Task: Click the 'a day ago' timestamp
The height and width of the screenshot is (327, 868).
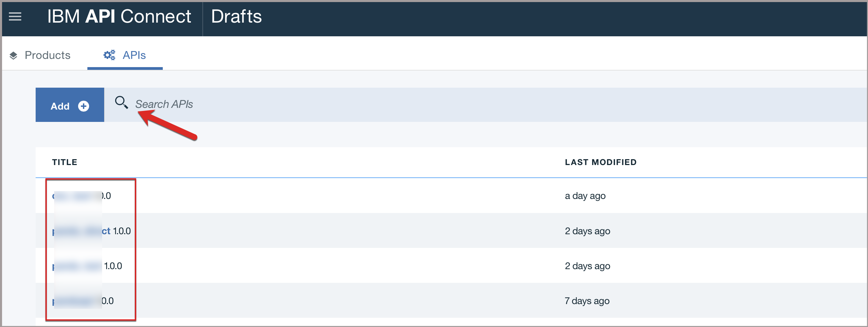Action: (x=585, y=196)
